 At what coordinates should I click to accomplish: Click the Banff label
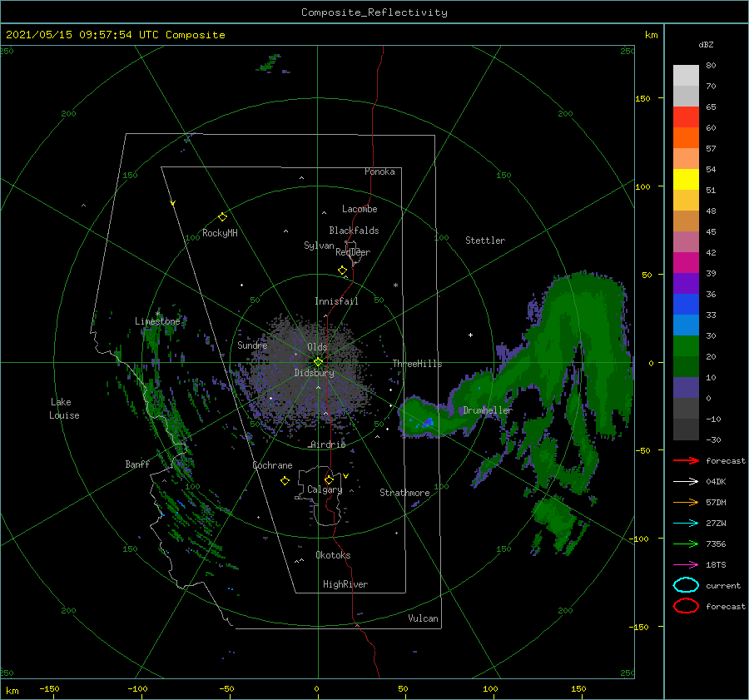137,464
